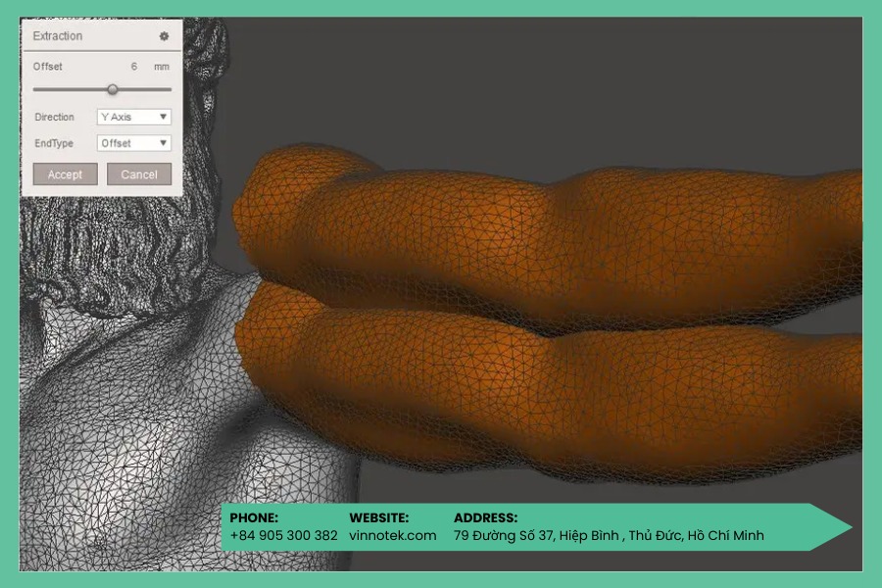
Task: Cancel the extraction operation
Action: 139,174
